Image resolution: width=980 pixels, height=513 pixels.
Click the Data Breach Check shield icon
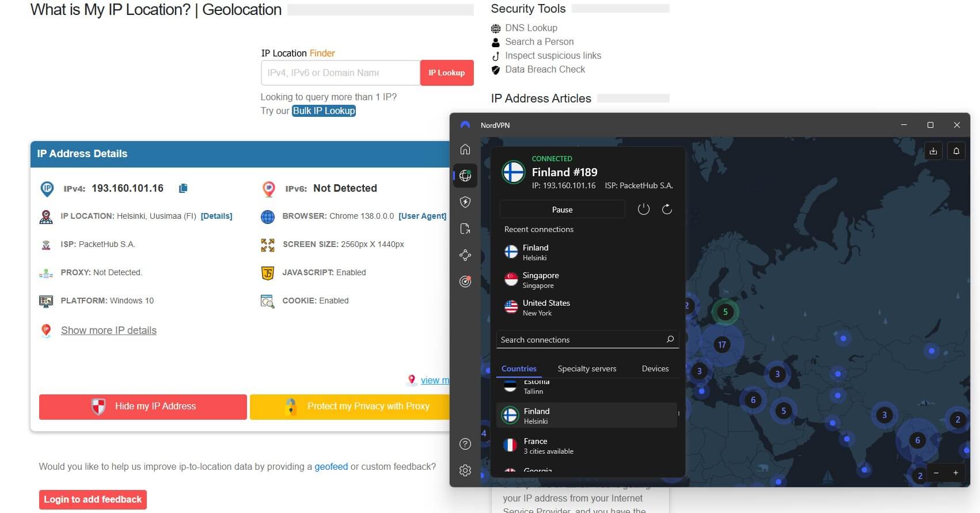pyautogui.click(x=496, y=70)
